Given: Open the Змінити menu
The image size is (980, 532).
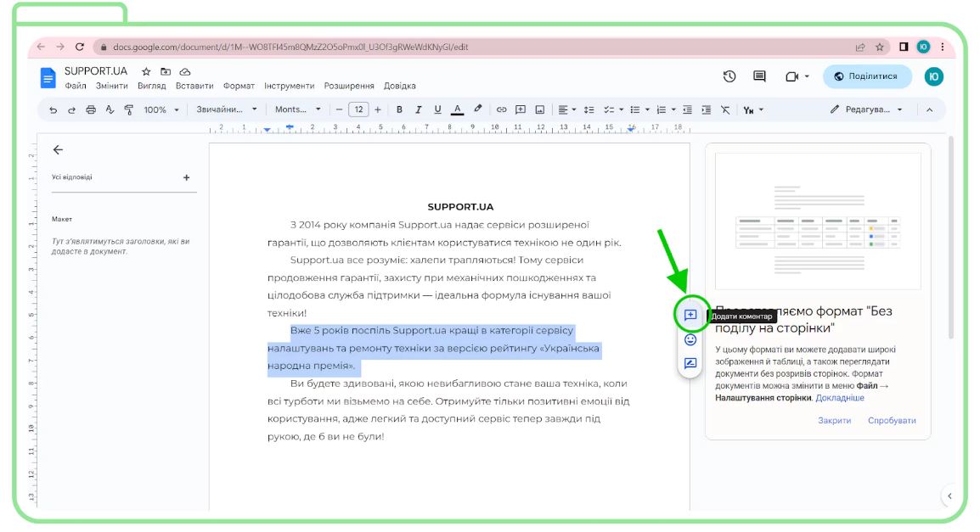Looking at the screenshot, I should click(x=112, y=87).
